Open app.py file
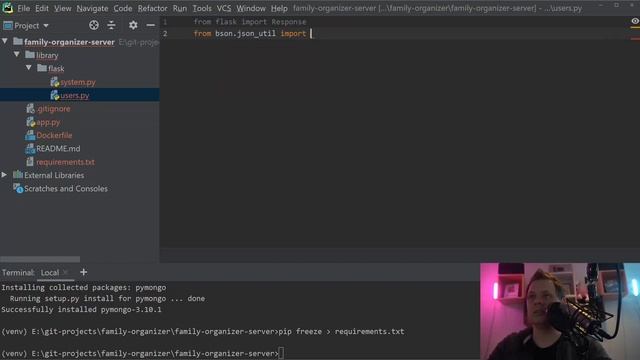Image resolution: width=640 pixels, height=360 pixels. click(x=48, y=122)
